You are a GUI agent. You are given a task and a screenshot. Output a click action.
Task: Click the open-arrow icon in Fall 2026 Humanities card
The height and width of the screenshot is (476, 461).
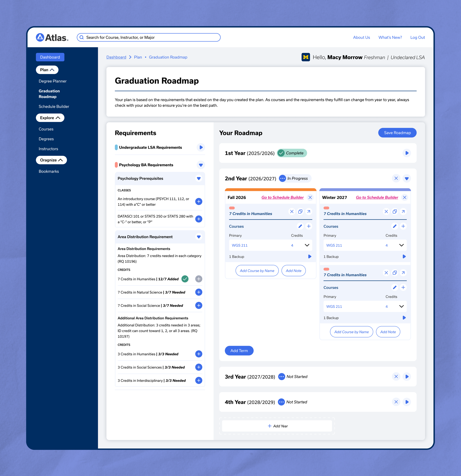[x=309, y=211]
